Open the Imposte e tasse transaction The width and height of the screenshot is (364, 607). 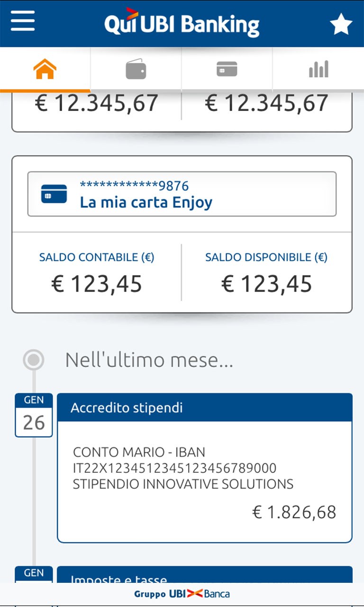point(205,576)
